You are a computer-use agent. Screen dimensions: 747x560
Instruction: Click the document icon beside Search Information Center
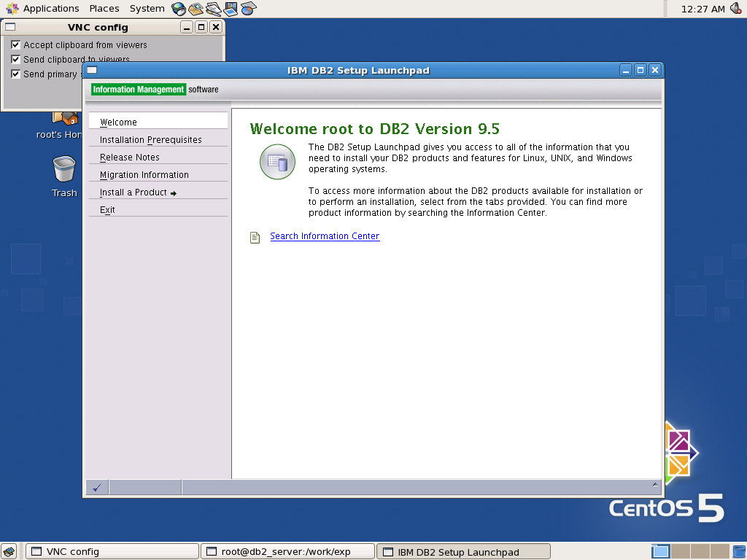click(255, 237)
